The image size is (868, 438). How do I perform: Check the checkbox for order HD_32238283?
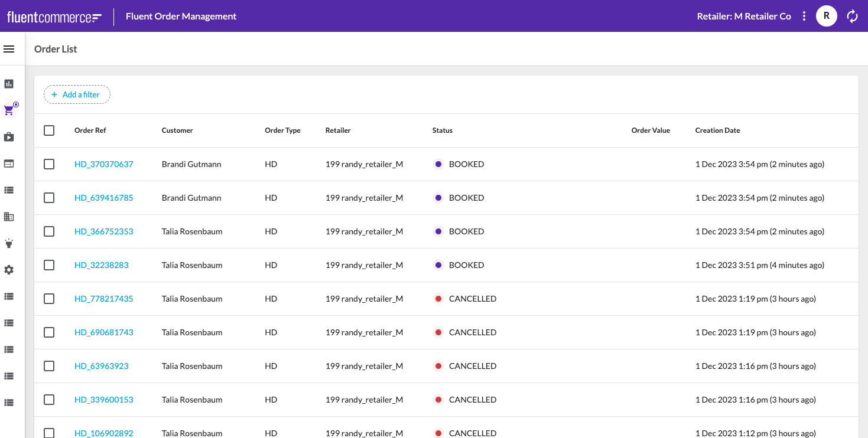(x=49, y=265)
